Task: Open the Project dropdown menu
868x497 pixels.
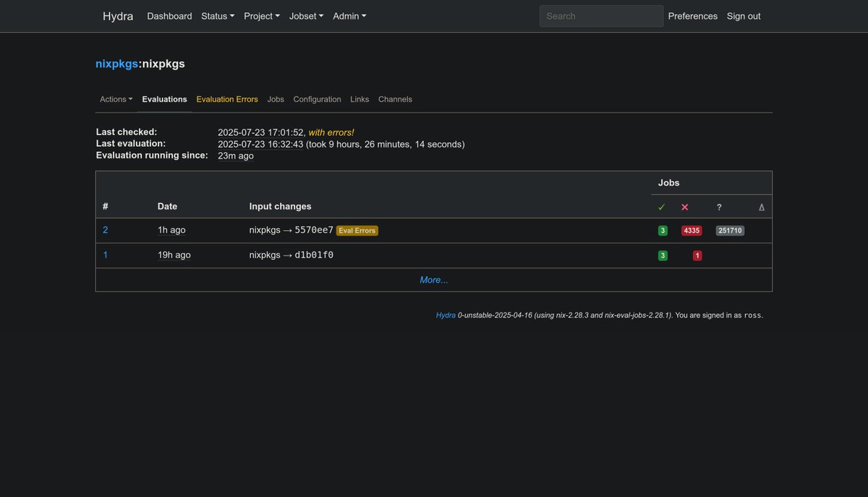Action: point(262,16)
